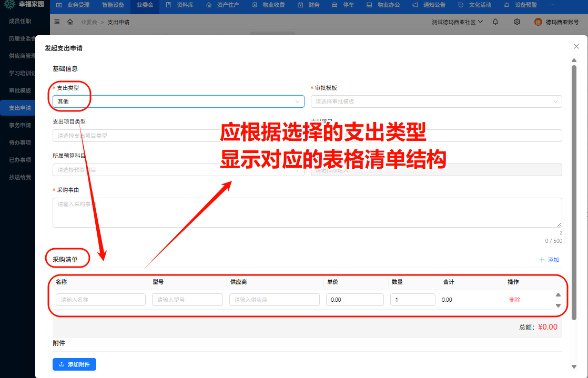Move the purchase row down with arrow

[558, 305]
